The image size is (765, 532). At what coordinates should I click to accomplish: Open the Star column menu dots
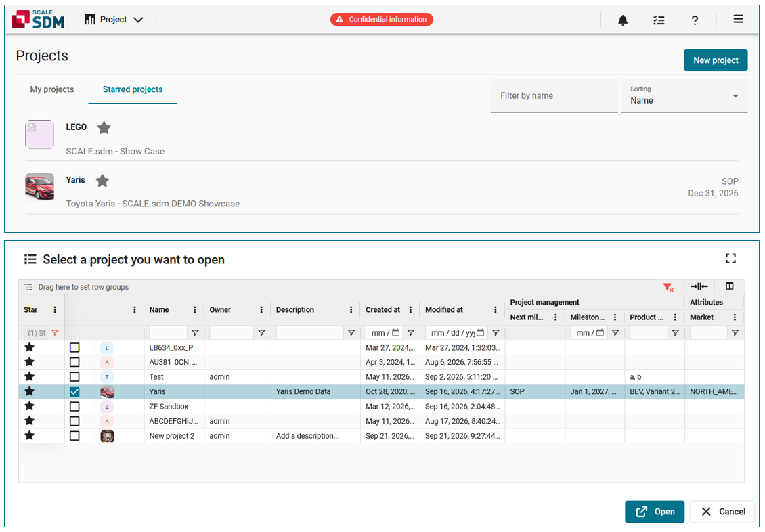click(x=55, y=309)
